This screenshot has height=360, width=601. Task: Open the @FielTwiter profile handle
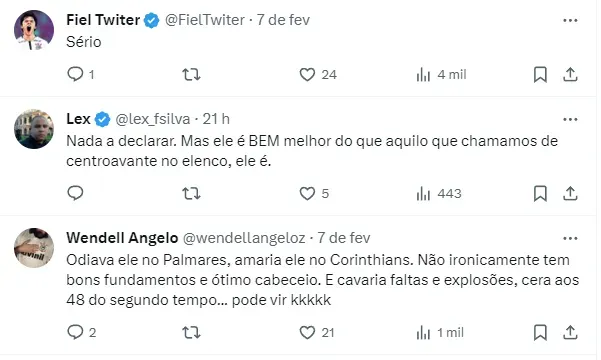pyautogui.click(x=205, y=20)
